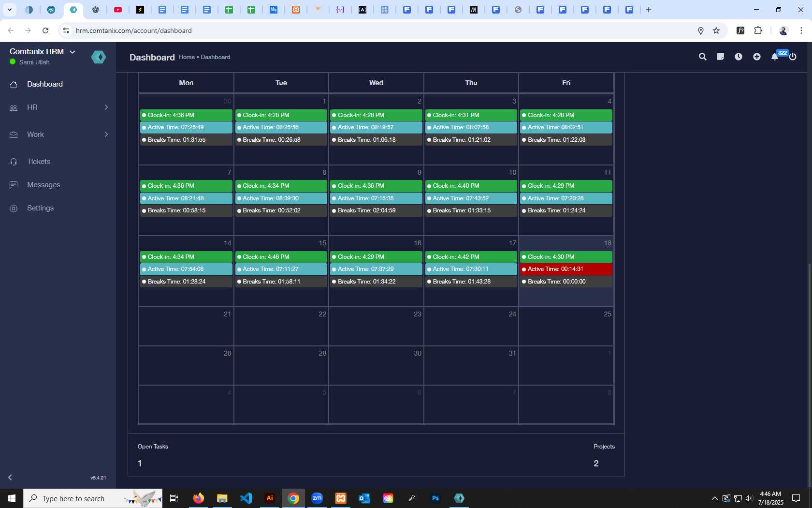Click Breaks Time: 01:43:28 entry
The width and height of the screenshot is (812, 508).
tap(471, 282)
